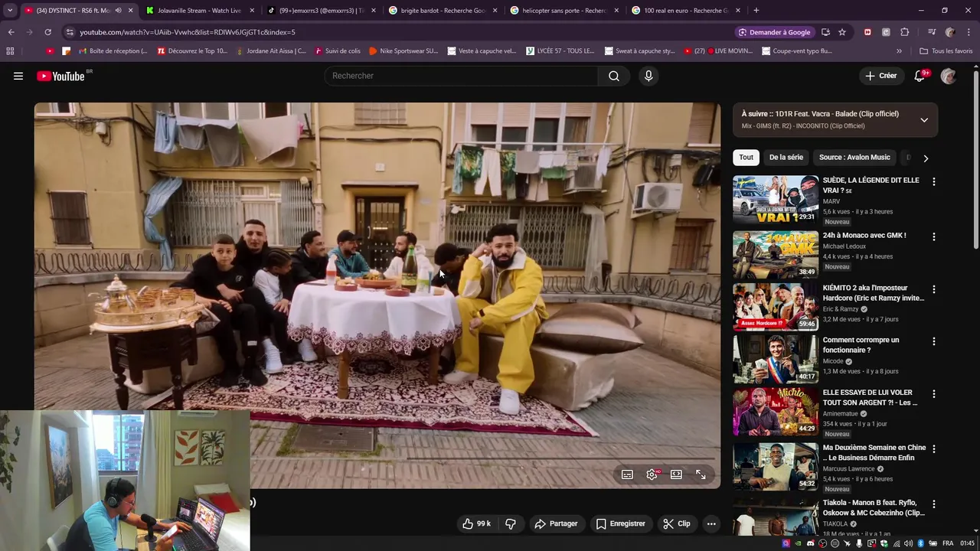Open the 24h à Monaco avec GMK thumbnail
Image resolution: width=980 pixels, height=551 pixels.
776,255
